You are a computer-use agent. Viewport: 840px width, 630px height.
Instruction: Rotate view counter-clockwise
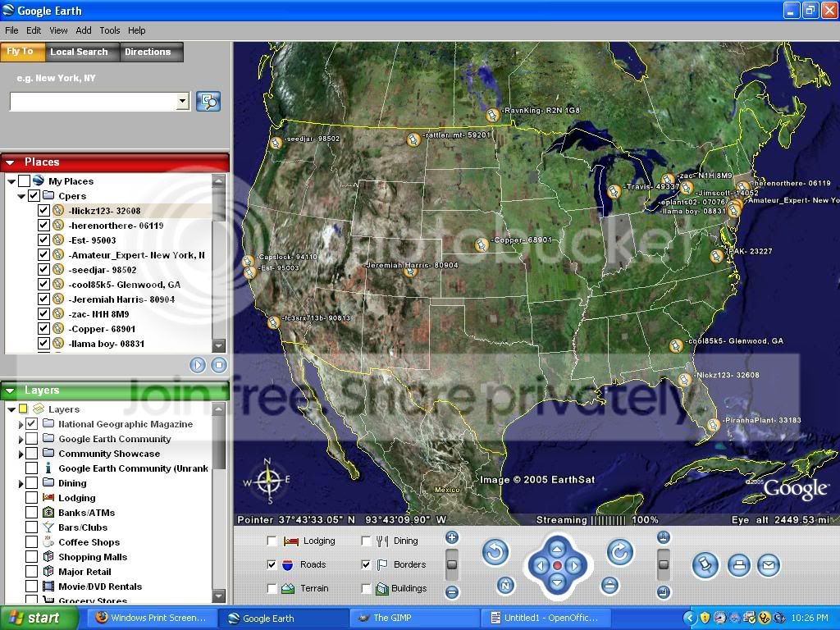pos(495,552)
